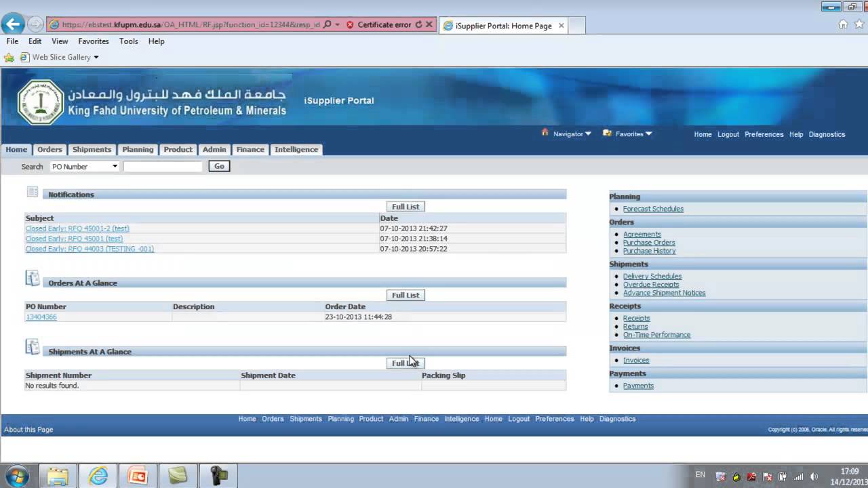Open Preferences link in header
This screenshot has width=868, height=488.
764,134
